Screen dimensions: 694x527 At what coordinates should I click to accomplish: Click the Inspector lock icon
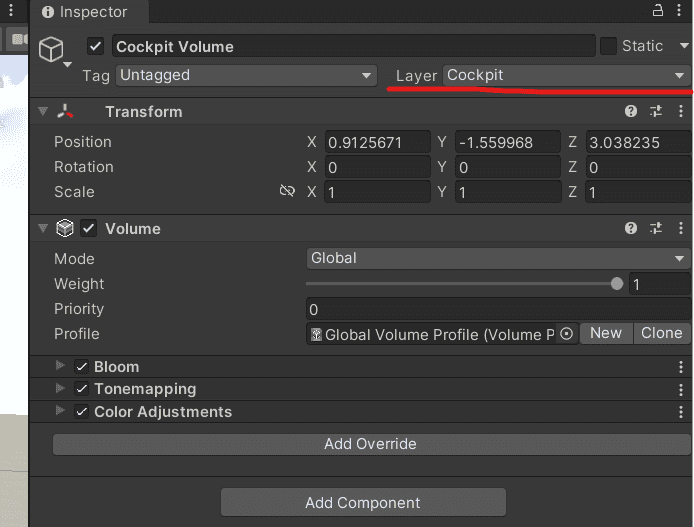click(658, 10)
